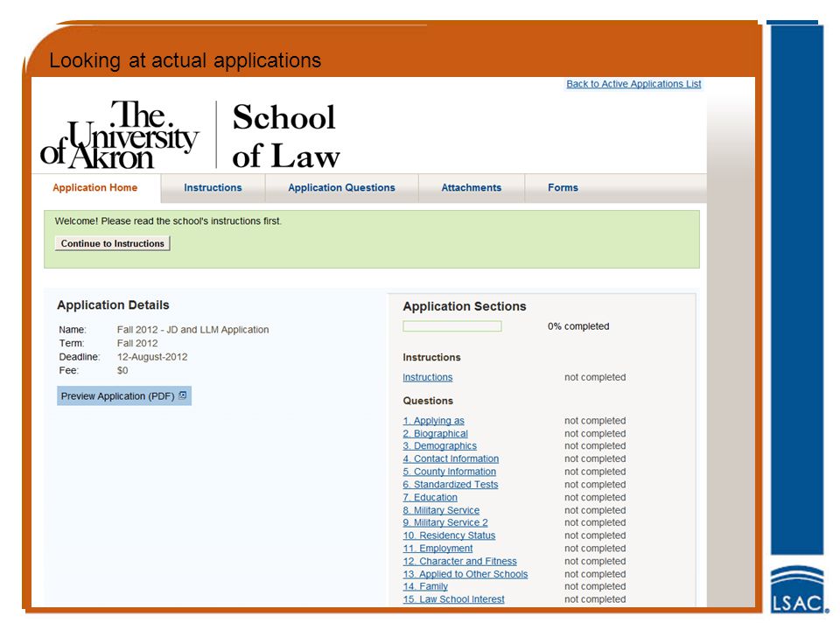Screen dimensions: 840x630
Task: Open question 4 Contact Information
Action: click(451, 458)
